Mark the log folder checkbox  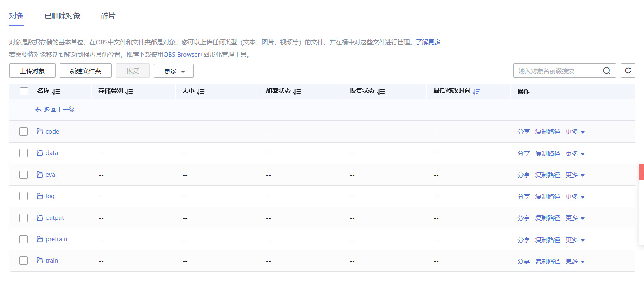point(23,196)
